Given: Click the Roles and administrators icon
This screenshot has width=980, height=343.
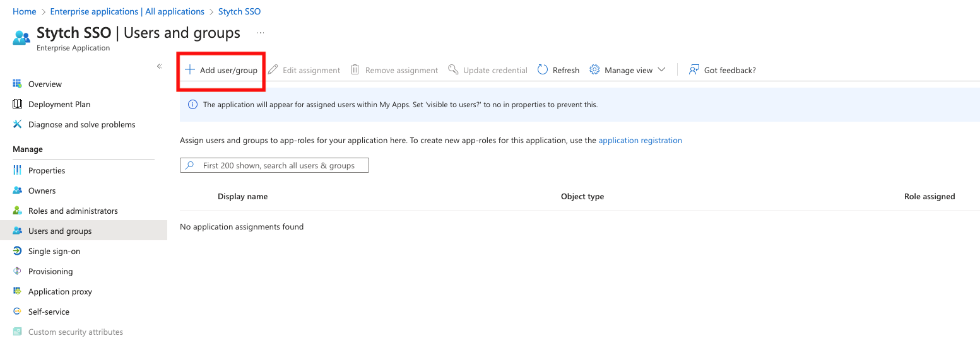Looking at the screenshot, I should (x=18, y=211).
